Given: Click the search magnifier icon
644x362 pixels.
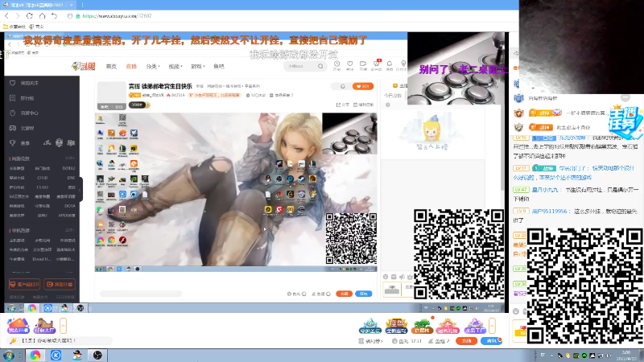Looking at the screenshot, I should (320, 66).
